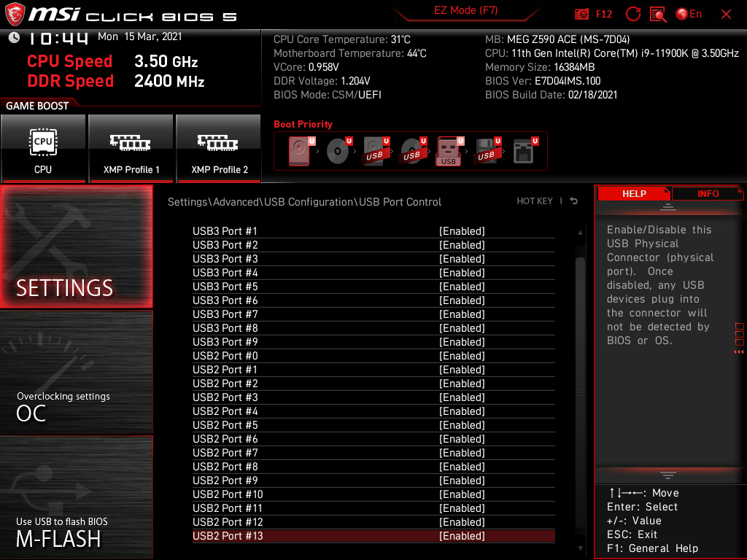This screenshot has width=747, height=560.
Task: Select the highlighted USB key boot device icon
Action: pos(450,152)
